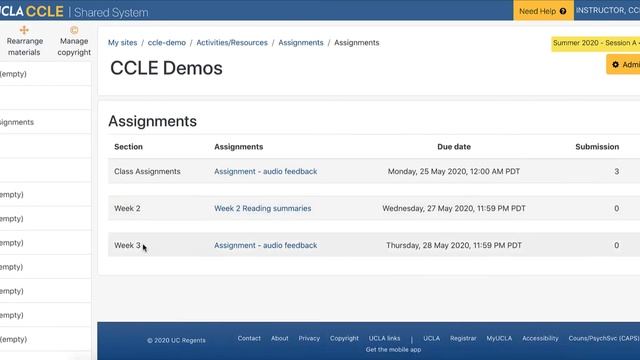Click the Thursday, 28 May 2020 due date
This screenshot has width=640, height=360.
(454, 245)
